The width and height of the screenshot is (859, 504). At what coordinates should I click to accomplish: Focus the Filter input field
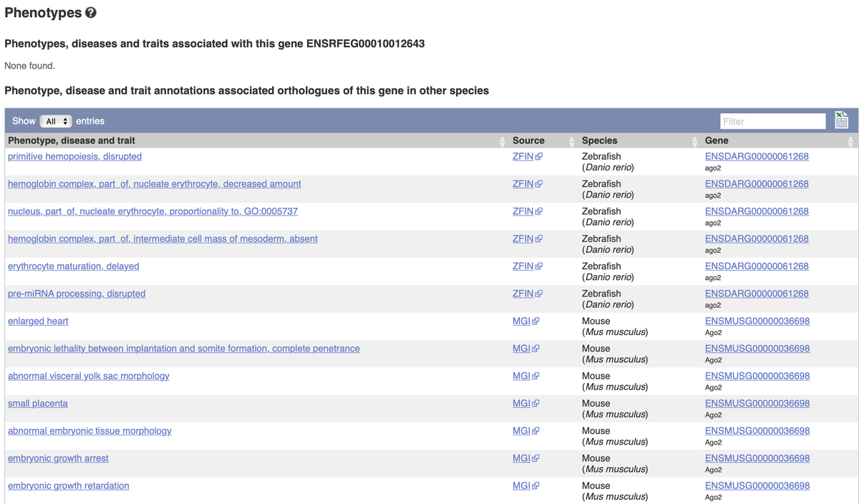click(773, 121)
